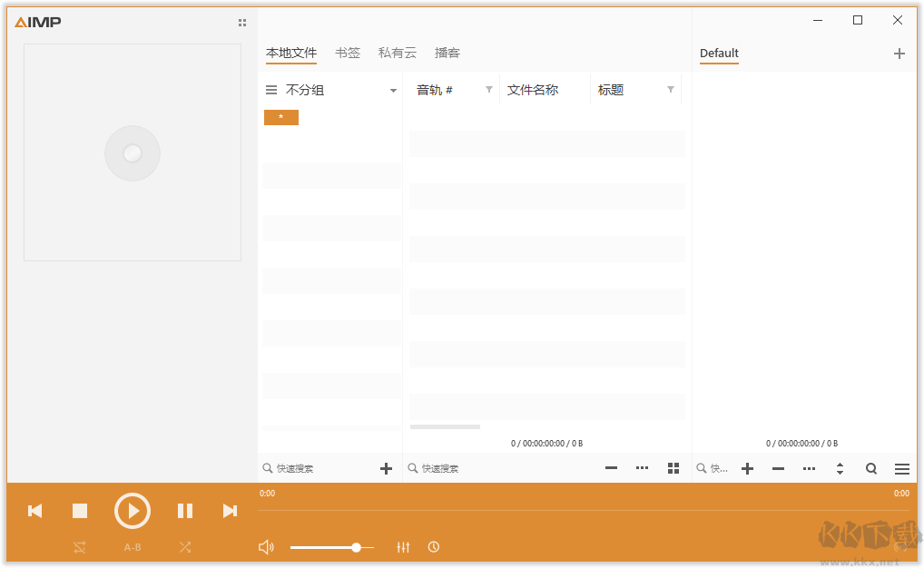Sort by the 标题 column header
Viewport: 924px width, 568px height.
611,90
